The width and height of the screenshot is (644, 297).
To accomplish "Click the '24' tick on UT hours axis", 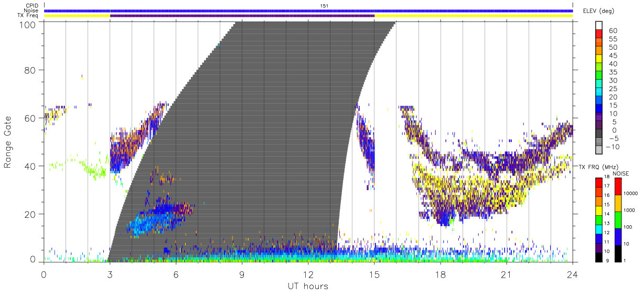I will [x=573, y=274].
